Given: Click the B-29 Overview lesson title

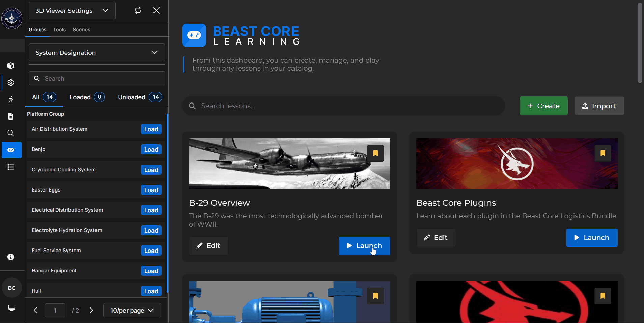Looking at the screenshot, I should [219, 203].
